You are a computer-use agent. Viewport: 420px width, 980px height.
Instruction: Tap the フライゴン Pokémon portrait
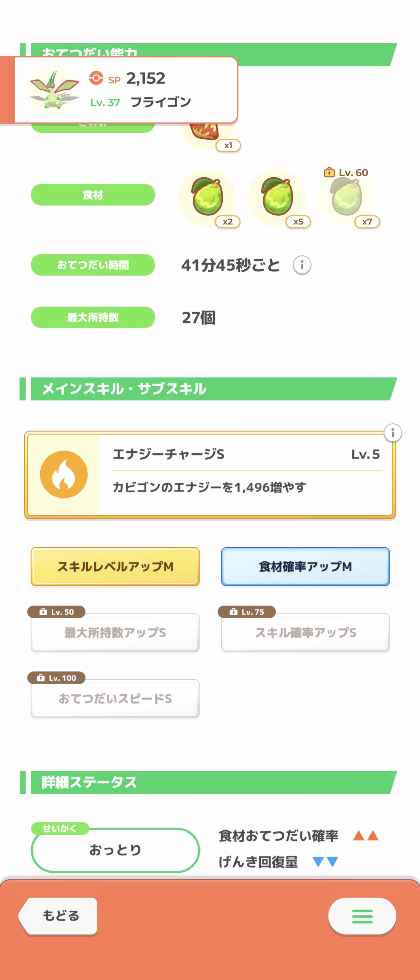coord(53,90)
